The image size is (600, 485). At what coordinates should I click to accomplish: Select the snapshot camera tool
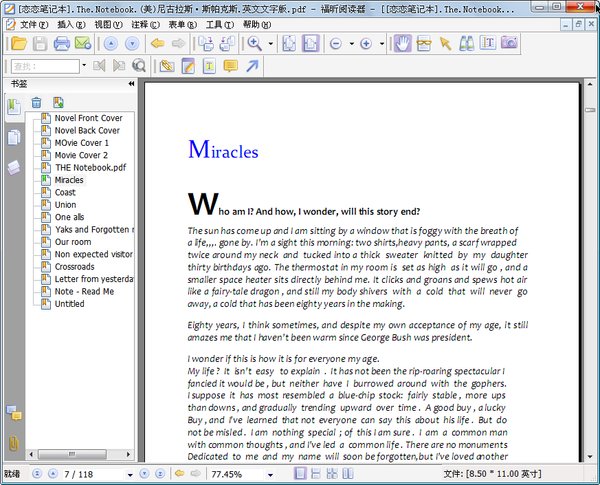(509, 42)
